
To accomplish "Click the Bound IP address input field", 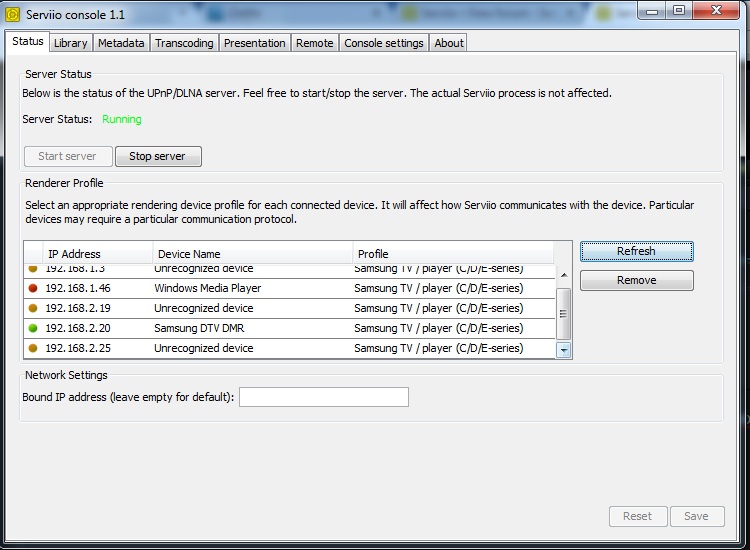I will [323, 397].
